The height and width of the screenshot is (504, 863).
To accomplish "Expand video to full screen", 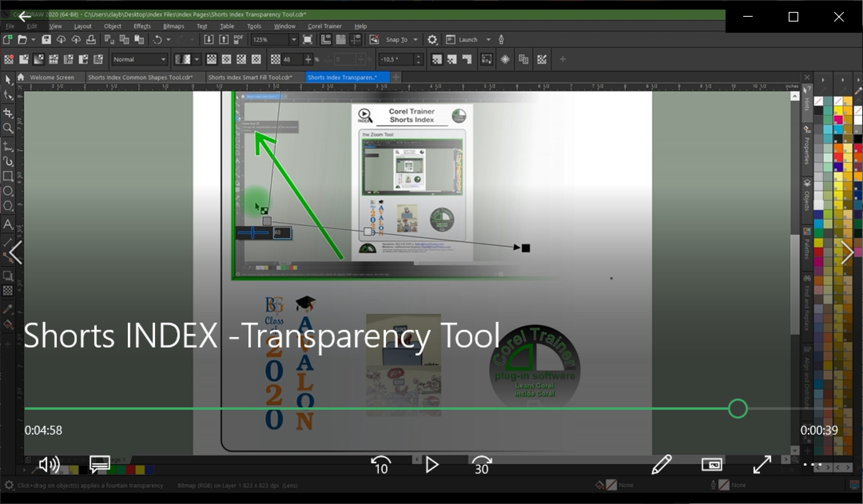I will click(x=762, y=464).
